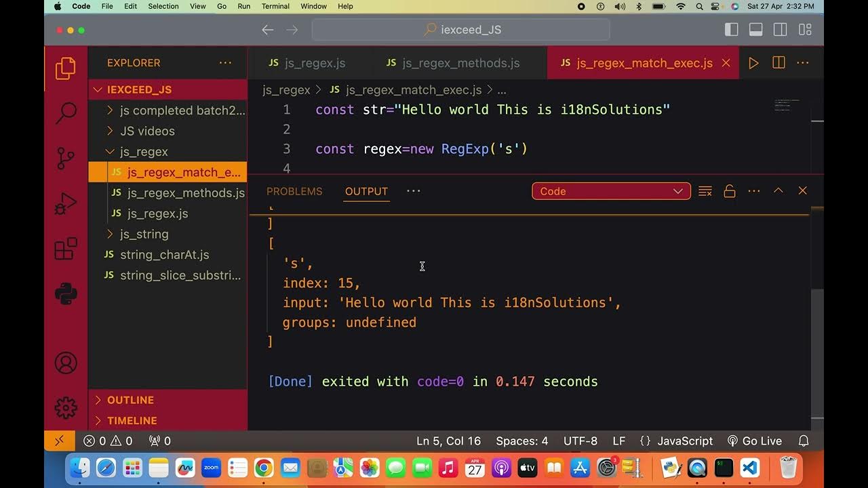Select the OUTPUT panel tab
Screen dimensions: 868x488
[x=366, y=191]
